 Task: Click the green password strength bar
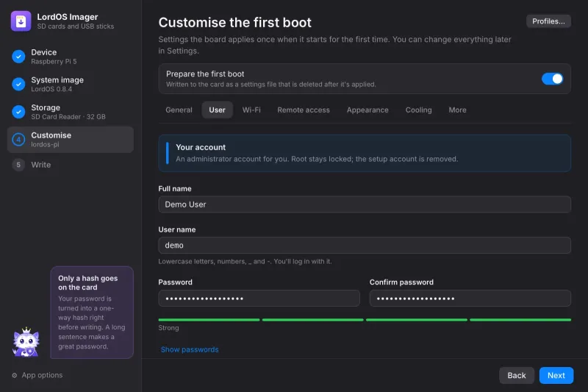point(365,320)
